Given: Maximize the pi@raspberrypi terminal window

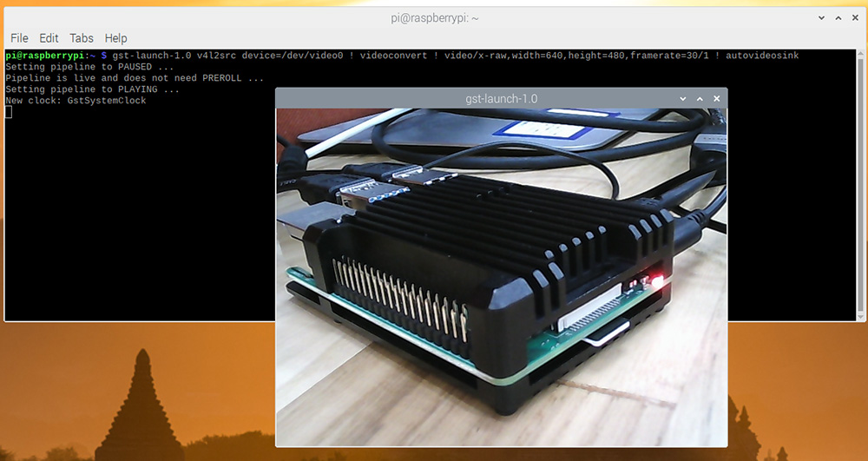Looking at the screenshot, I should coord(838,18).
